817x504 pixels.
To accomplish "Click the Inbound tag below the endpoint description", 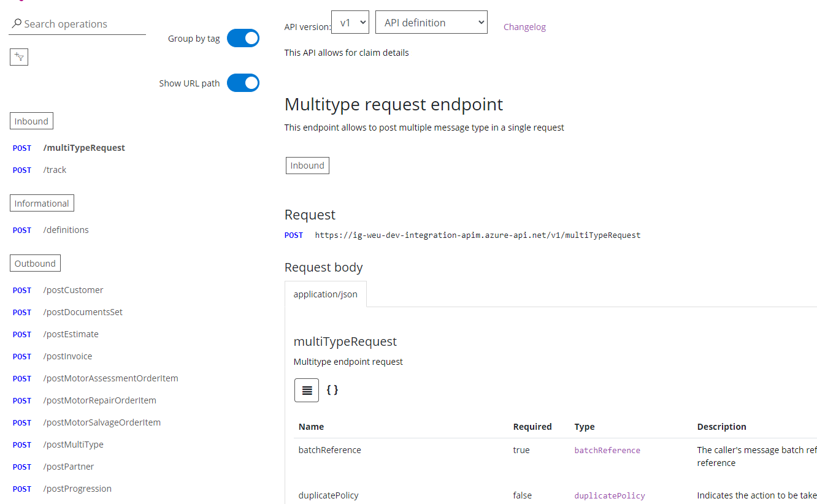I will tap(307, 165).
